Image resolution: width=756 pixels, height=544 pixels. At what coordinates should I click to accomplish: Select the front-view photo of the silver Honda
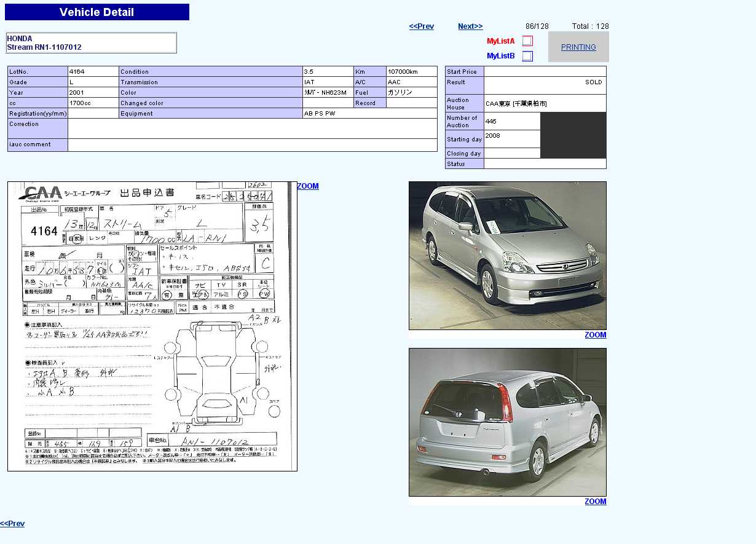(x=508, y=256)
